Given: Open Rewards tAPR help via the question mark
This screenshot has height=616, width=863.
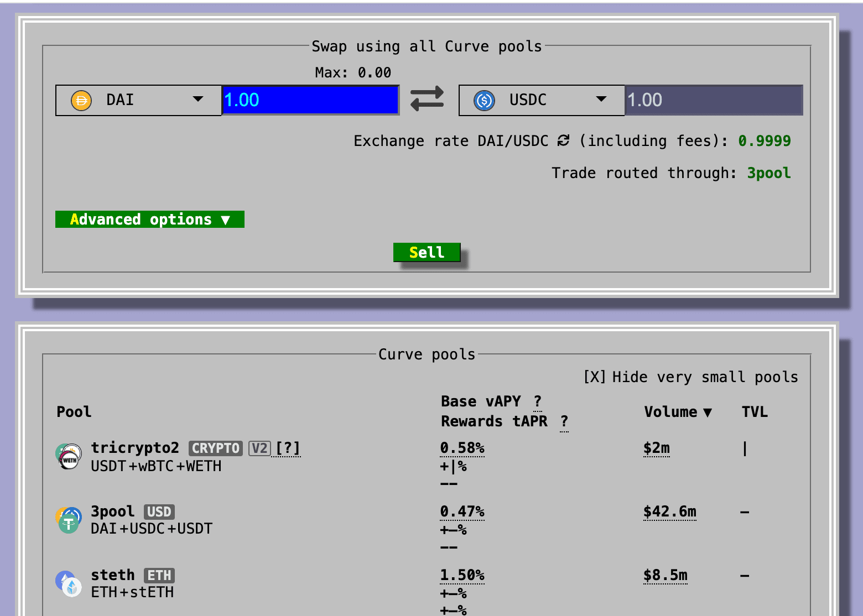Looking at the screenshot, I should tap(564, 422).
